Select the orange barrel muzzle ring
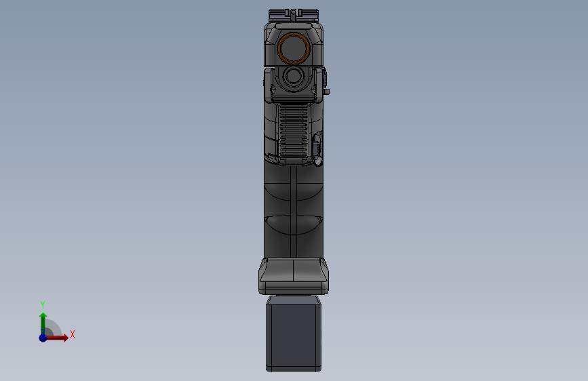Screen dimensions: 588x381 pyautogui.click(x=294, y=48)
